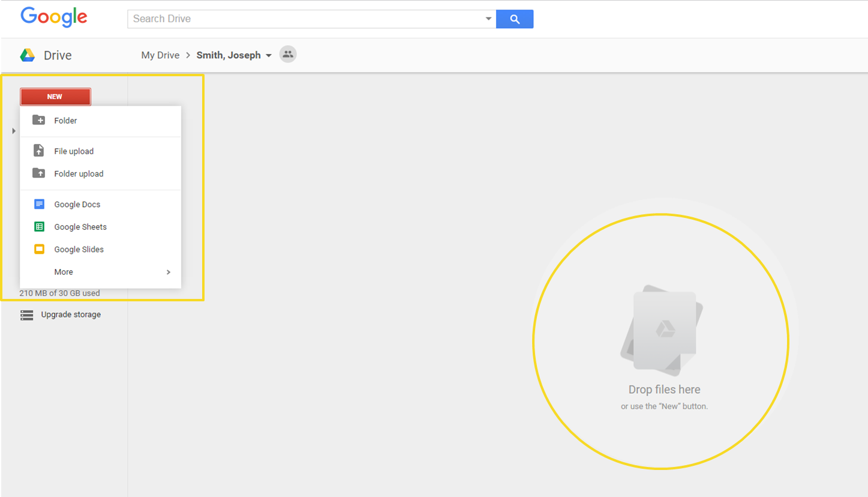Viewport: 868px width, 497px height.
Task: Expand the sidebar tree arrow
Action: coord(14,131)
